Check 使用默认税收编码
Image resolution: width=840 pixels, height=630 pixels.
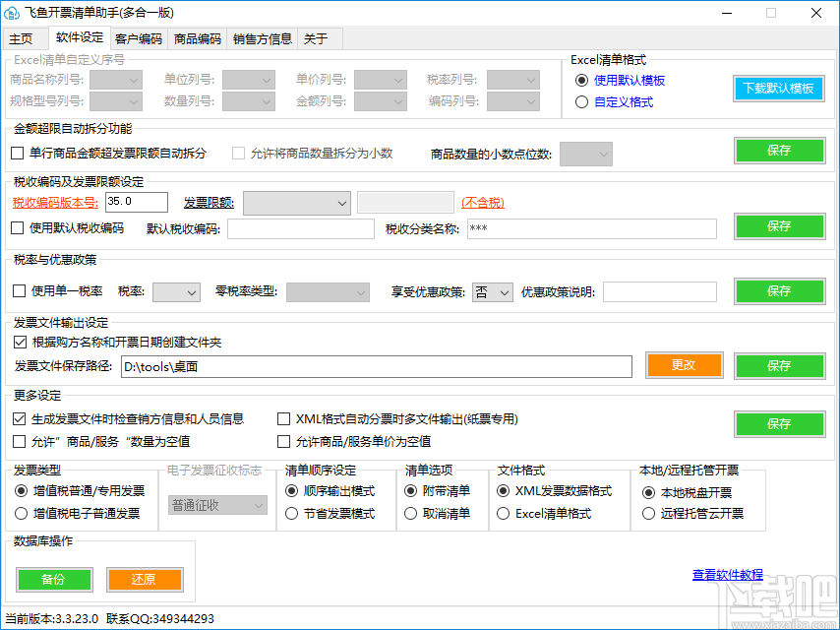point(17,227)
